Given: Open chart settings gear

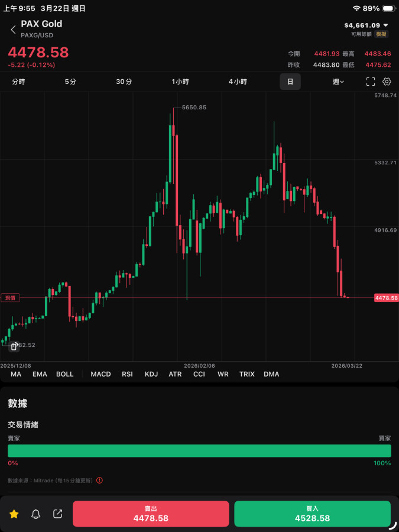Looking at the screenshot, I should [387, 82].
